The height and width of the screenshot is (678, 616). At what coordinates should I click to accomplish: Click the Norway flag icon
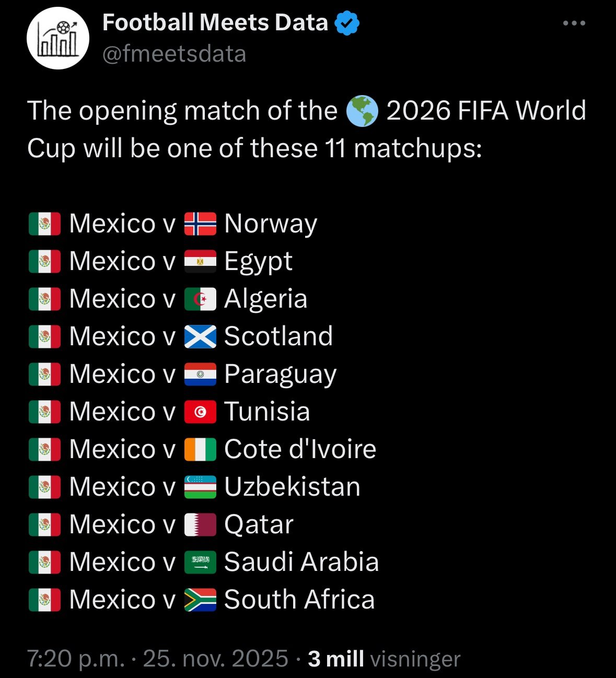tap(200, 224)
